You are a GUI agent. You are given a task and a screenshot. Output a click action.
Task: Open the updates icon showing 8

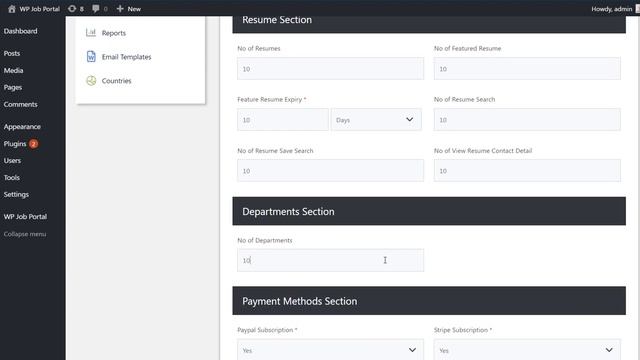point(72,9)
